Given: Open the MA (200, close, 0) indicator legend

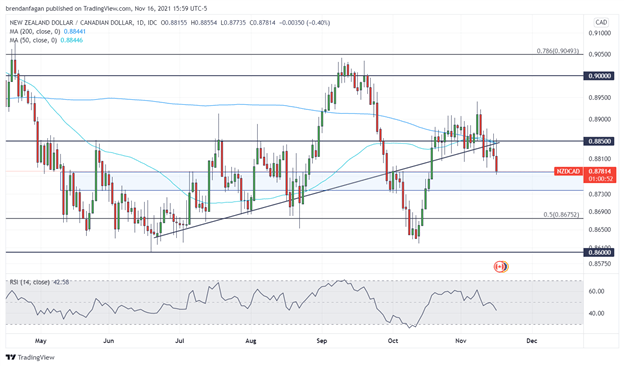Looking at the screenshot, I should click(48, 31).
